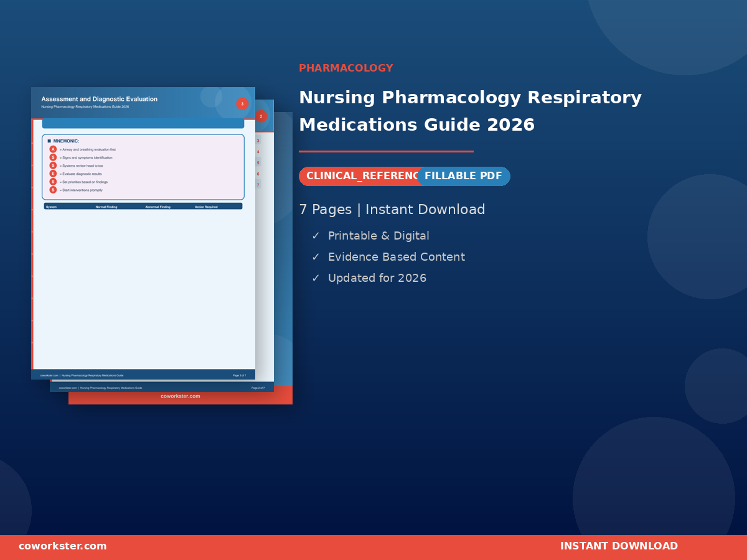Click the circle beside 'Signs and symptoms identification'
The height and width of the screenshot is (560, 747).
[x=53, y=157]
